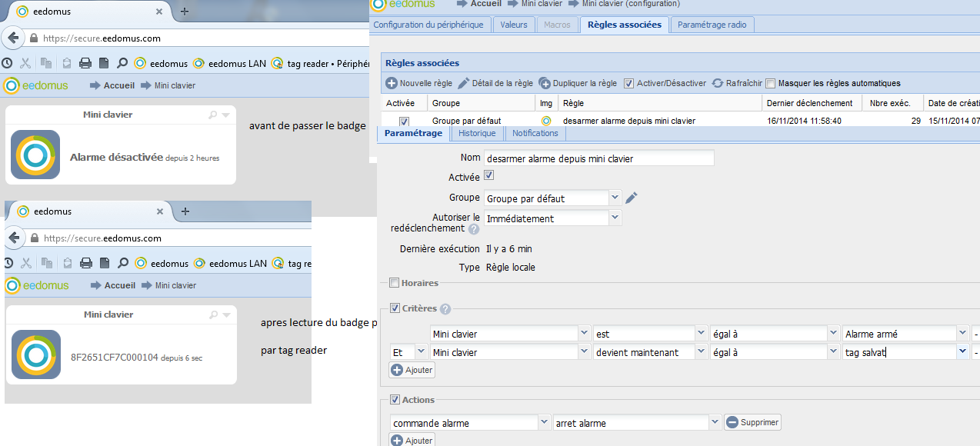Click help icon beside Autoriser le redéclenchement
980x446 pixels.
[x=474, y=229]
